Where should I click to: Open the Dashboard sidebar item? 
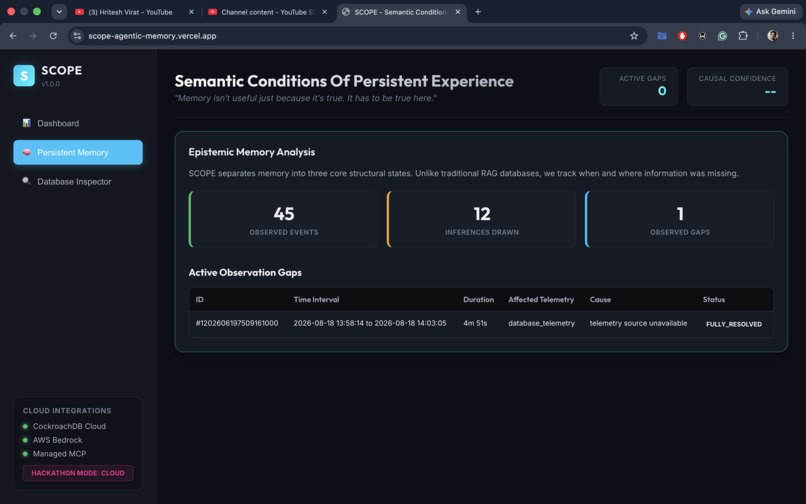pos(78,123)
